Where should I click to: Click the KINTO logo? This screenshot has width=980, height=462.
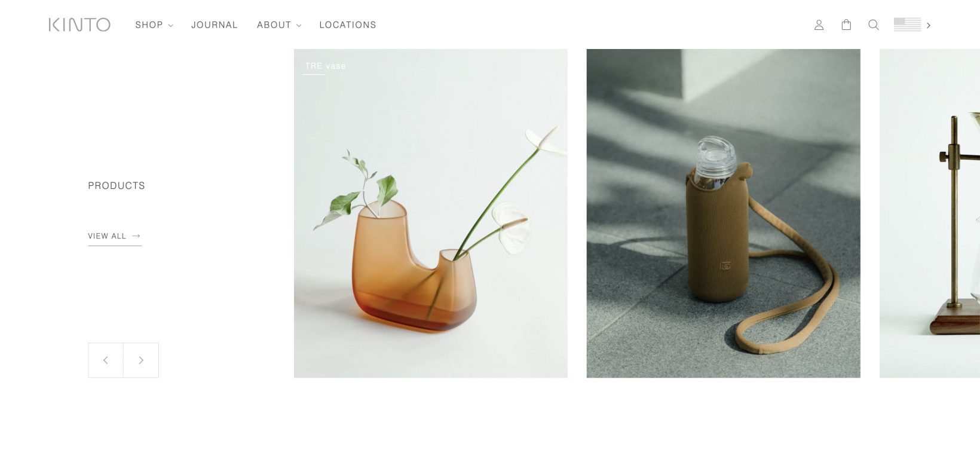79,25
